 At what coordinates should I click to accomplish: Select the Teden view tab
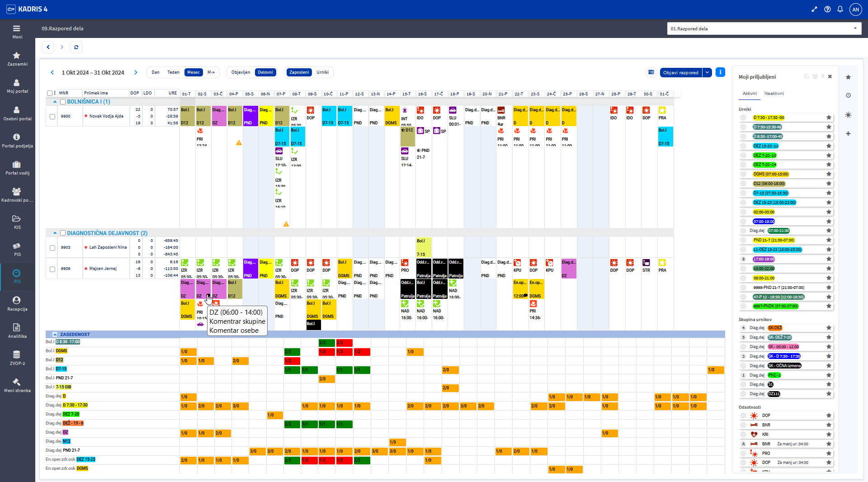click(173, 72)
